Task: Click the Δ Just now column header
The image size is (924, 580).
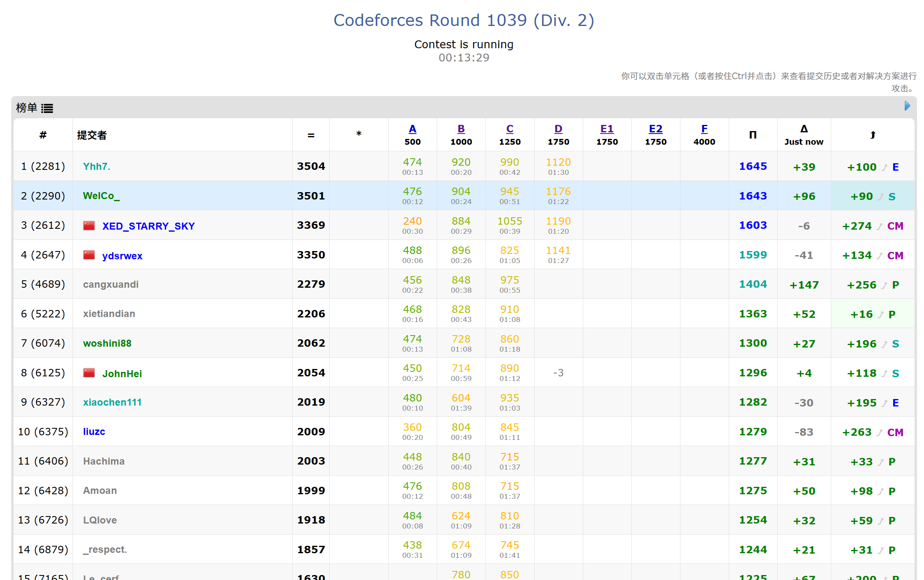Action: (x=804, y=135)
